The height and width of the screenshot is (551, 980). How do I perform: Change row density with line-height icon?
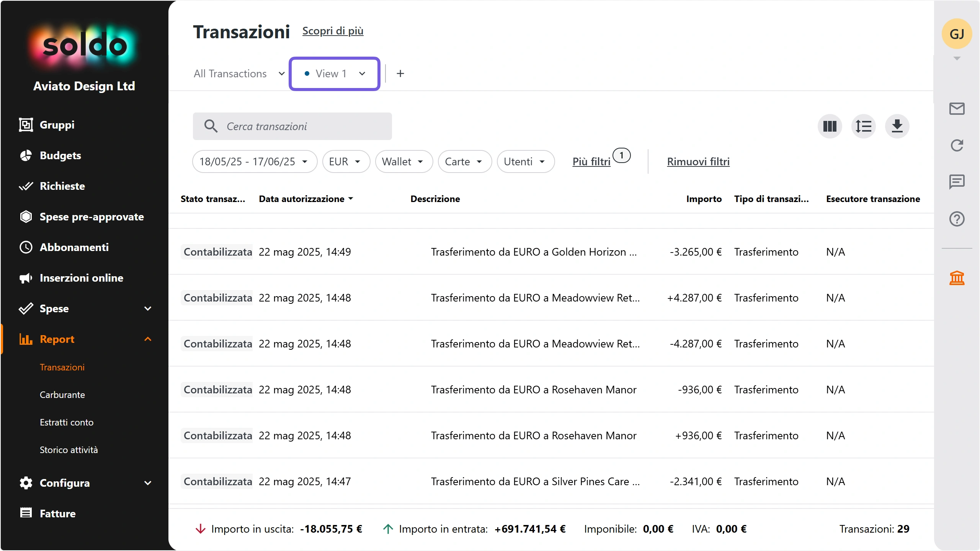[863, 126]
